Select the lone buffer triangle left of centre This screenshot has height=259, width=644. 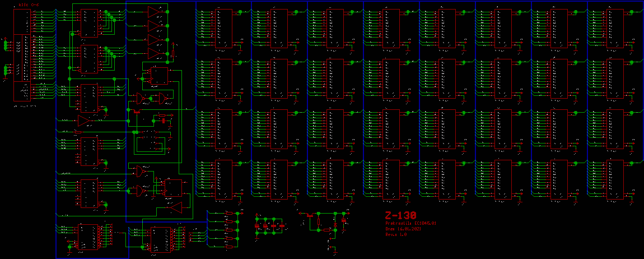[83, 121]
